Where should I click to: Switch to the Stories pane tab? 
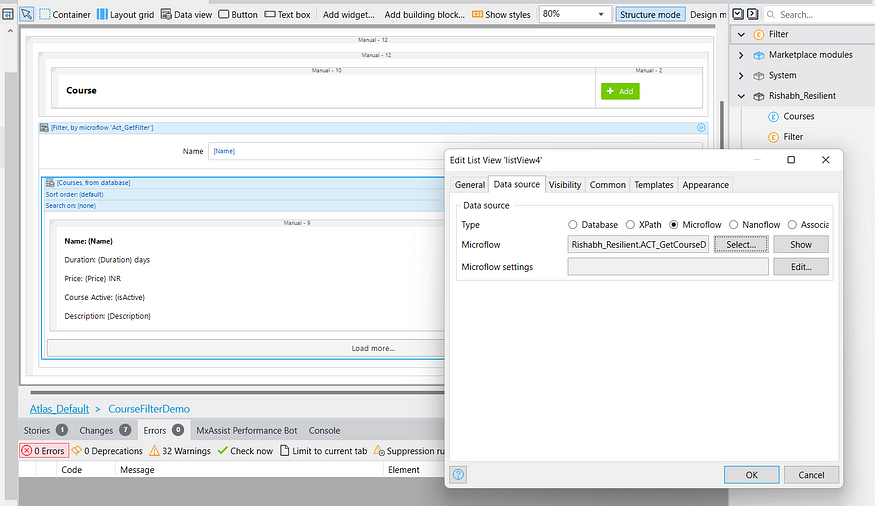point(45,430)
